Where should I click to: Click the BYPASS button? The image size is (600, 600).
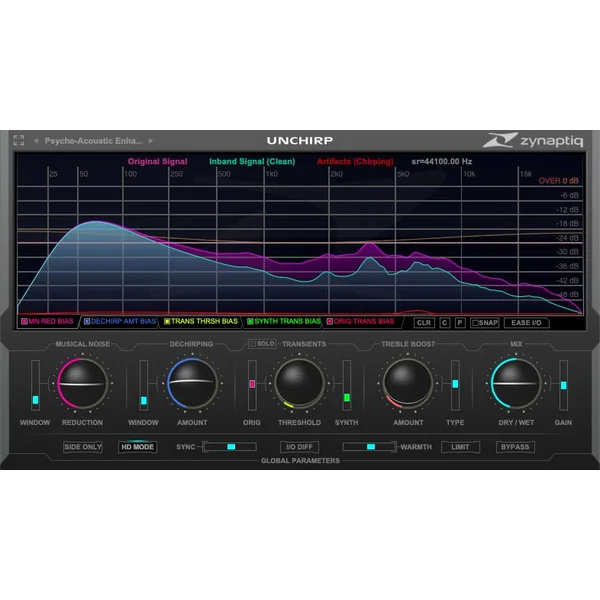tap(515, 447)
